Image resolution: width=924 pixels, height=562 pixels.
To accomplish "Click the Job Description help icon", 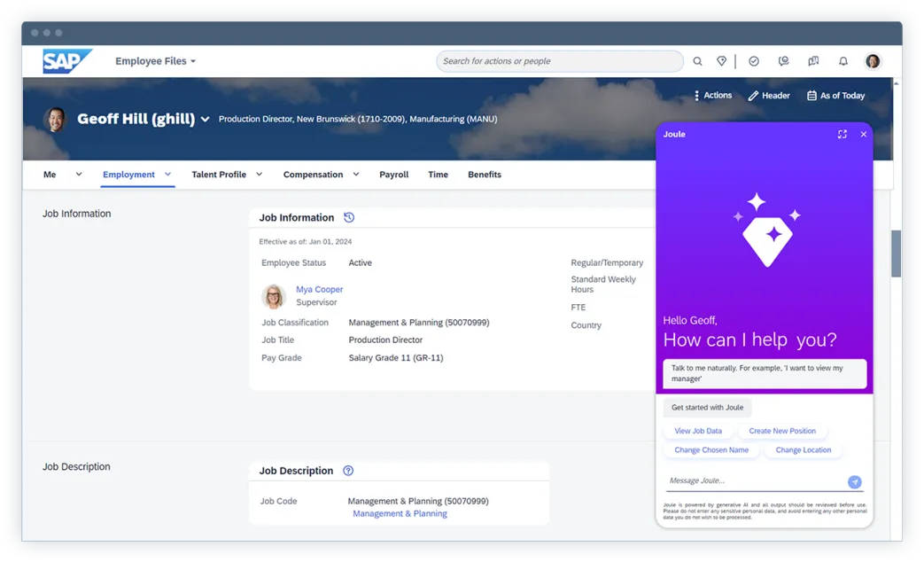I will click(x=348, y=471).
